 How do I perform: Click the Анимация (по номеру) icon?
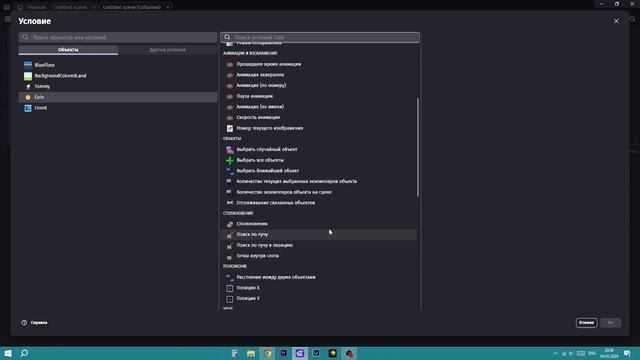click(230, 86)
